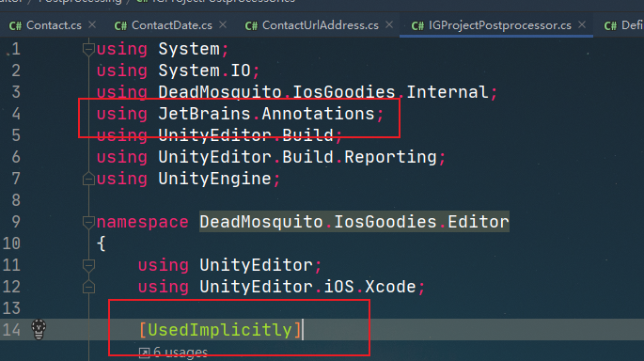The width and height of the screenshot is (644, 361).
Task: Close the IGProjectPostprocessor.cs tab
Action: (582, 25)
